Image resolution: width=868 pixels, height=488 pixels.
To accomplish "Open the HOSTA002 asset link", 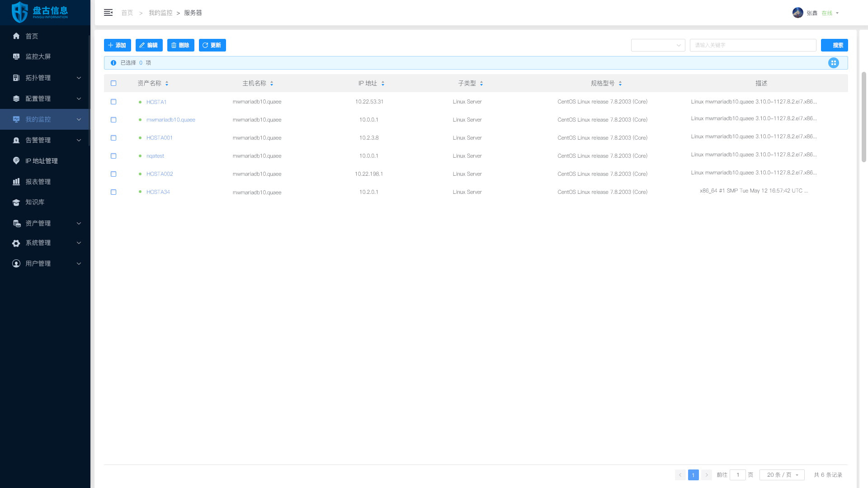I will (160, 174).
